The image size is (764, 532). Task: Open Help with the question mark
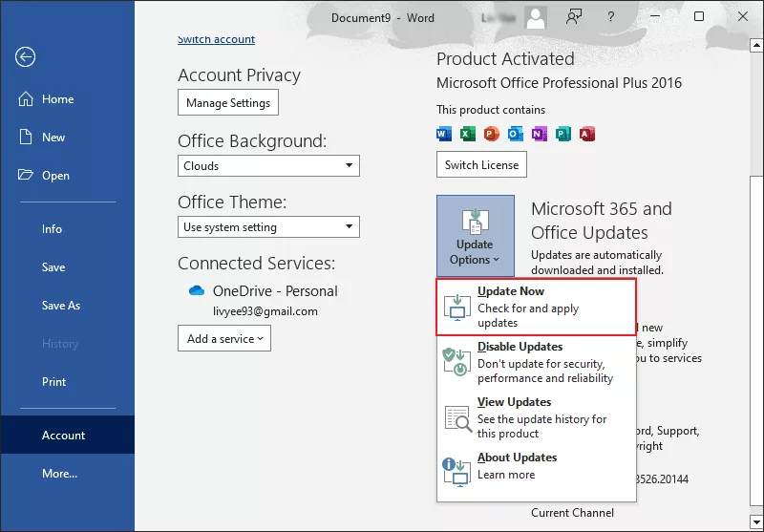pyautogui.click(x=610, y=17)
